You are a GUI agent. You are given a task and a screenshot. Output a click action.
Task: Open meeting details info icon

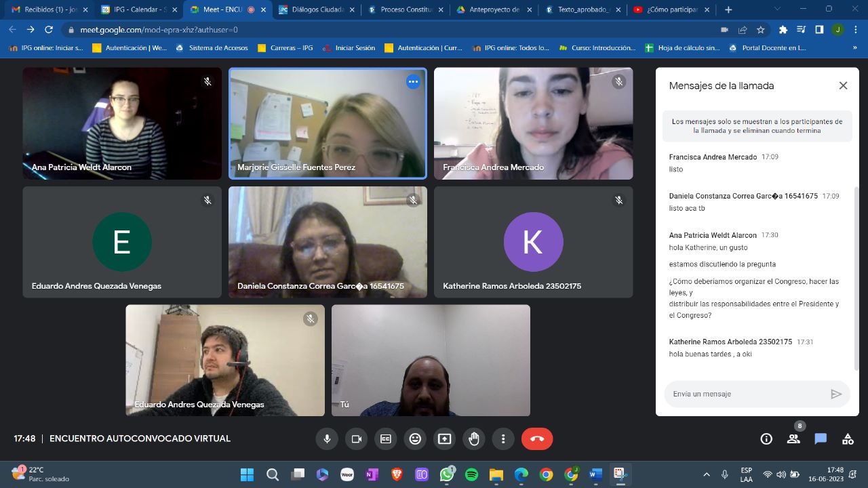(x=766, y=439)
